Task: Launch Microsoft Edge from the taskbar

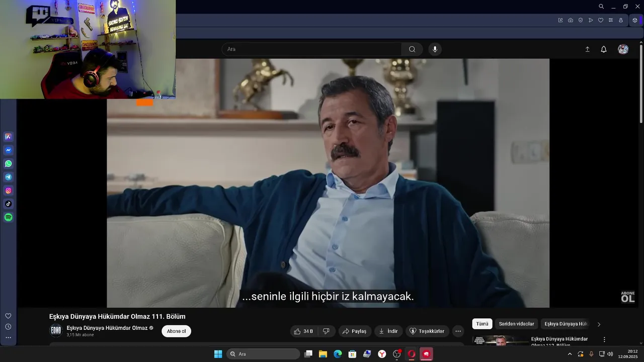Action: pyautogui.click(x=338, y=354)
